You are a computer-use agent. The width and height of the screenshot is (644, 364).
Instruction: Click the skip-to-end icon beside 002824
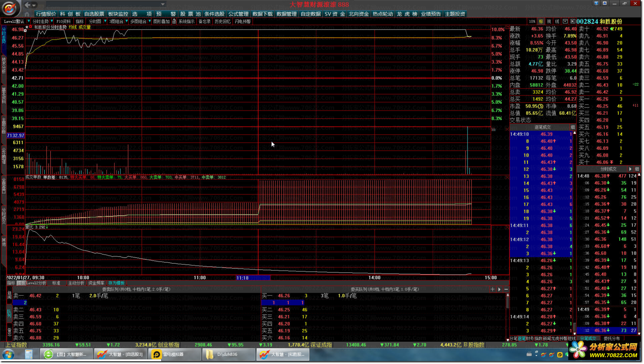(x=573, y=21)
